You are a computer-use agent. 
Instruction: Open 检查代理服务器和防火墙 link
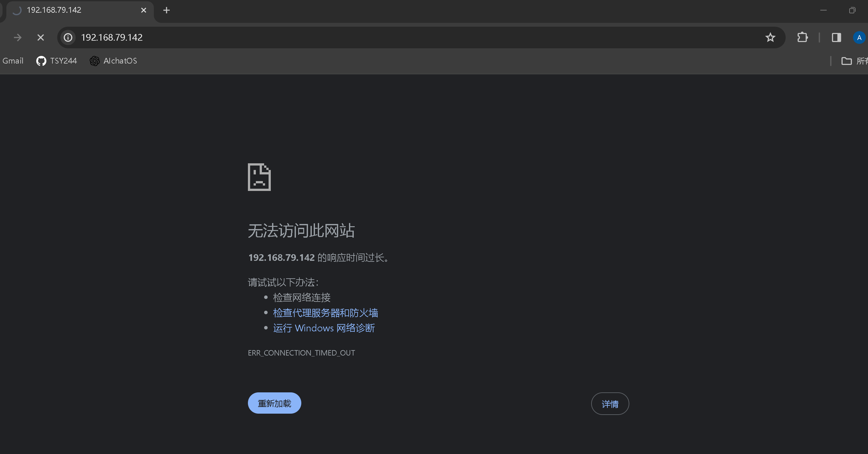coord(325,313)
